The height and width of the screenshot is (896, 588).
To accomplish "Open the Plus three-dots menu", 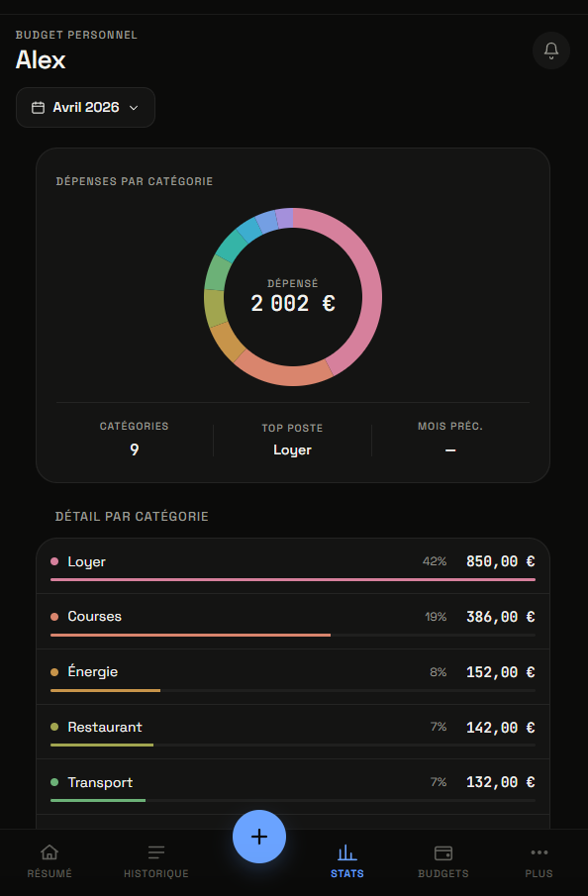I will [539, 852].
